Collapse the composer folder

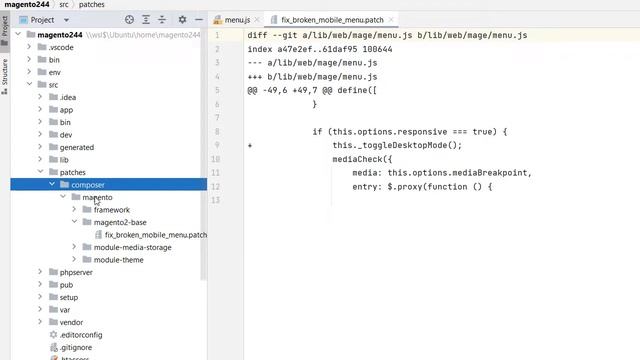51,184
